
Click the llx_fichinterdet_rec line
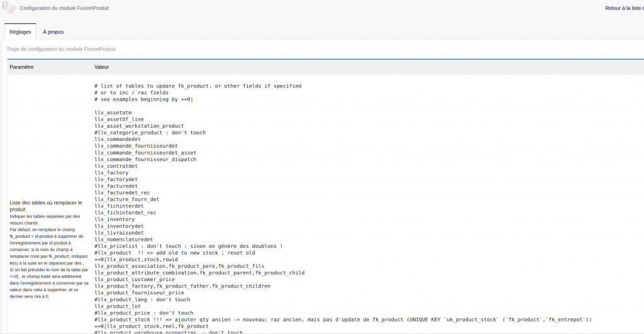(x=125, y=213)
